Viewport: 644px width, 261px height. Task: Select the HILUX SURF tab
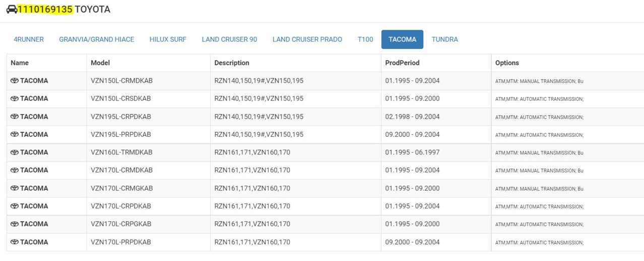168,39
